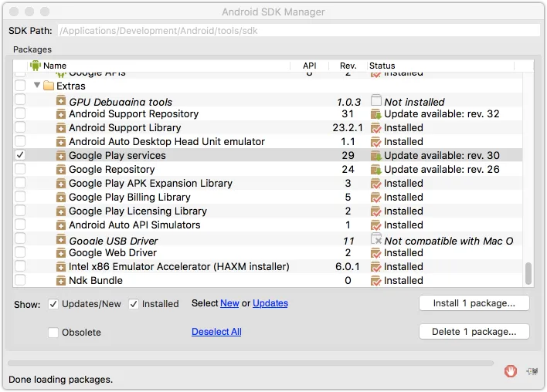The width and height of the screenshot is (547, 392).
Task: Select the Android Support Library row text
Action: tap(125, 128)
